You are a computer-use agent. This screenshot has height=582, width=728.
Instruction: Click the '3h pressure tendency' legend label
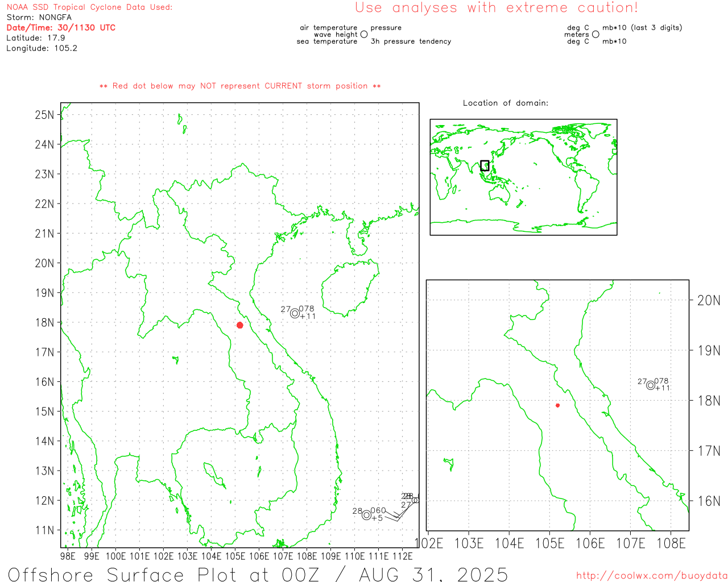coord(411,41)
